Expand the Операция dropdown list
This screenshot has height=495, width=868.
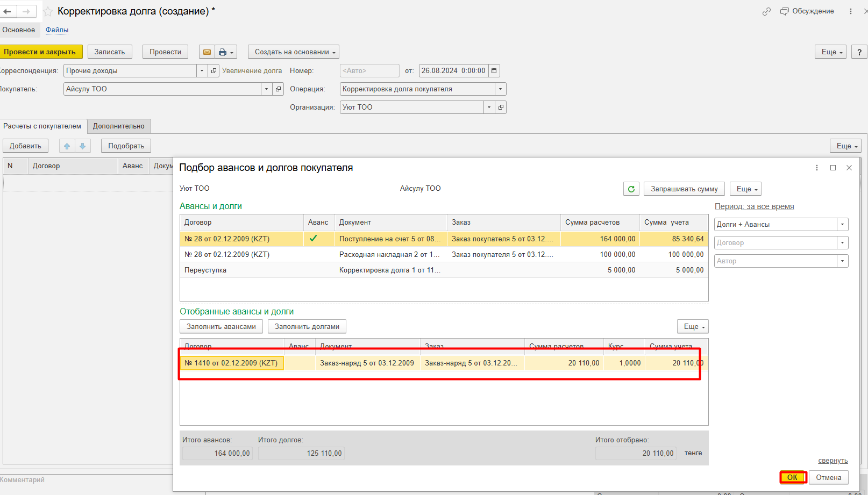[501, 89]
